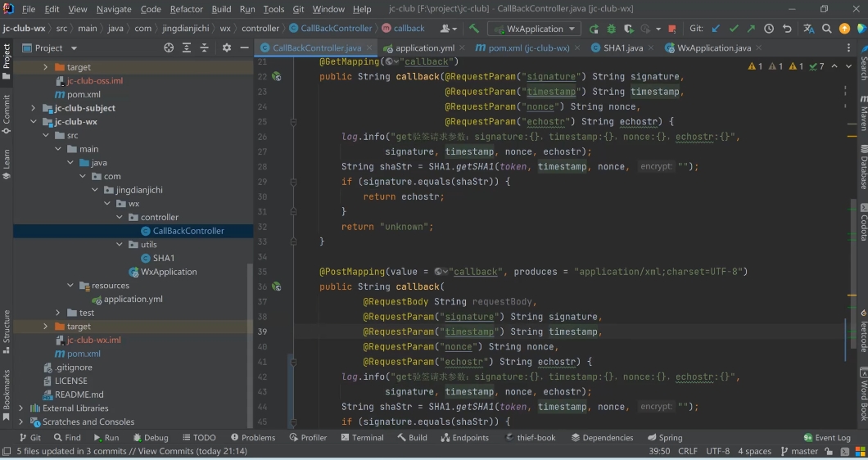Click the Search Everywhere magnifier icon
Viewport: 868px width, 460px height.
coord(827,29)
